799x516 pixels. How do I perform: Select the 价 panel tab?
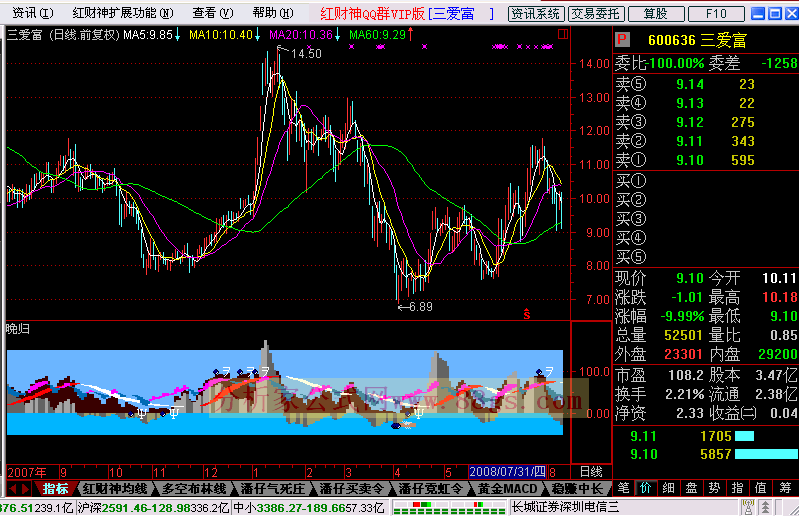(646, 488)
